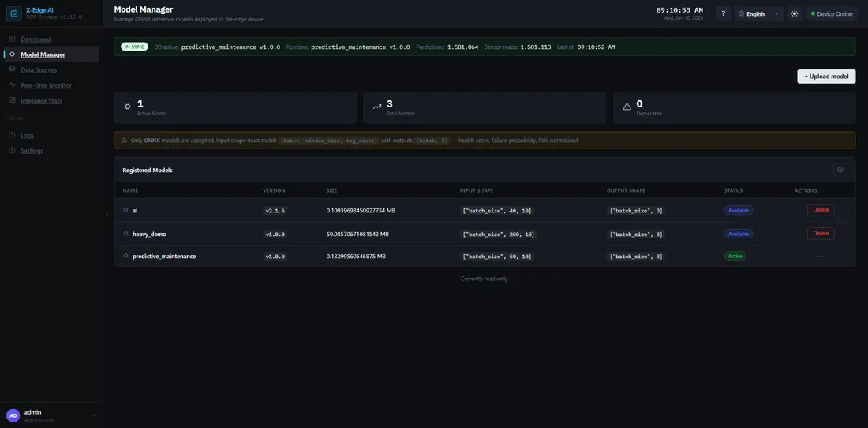Delete the ai model
The image size is (868, 428).
(821, 210)
